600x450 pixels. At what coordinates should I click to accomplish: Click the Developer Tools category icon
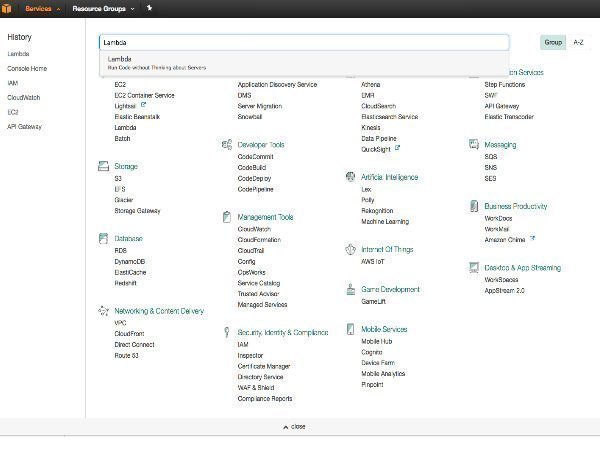click(x=228, y=145)
